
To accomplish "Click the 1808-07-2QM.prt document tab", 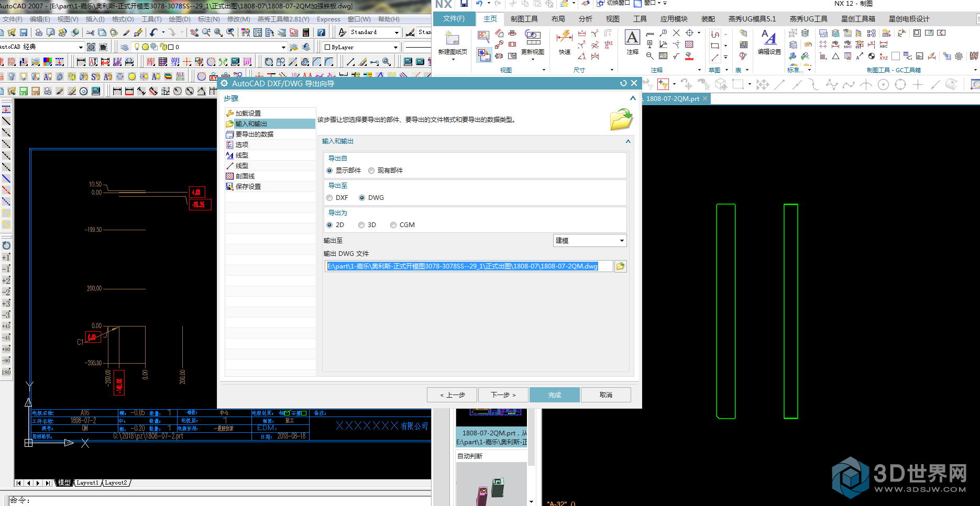I will (x=675, y=98).
